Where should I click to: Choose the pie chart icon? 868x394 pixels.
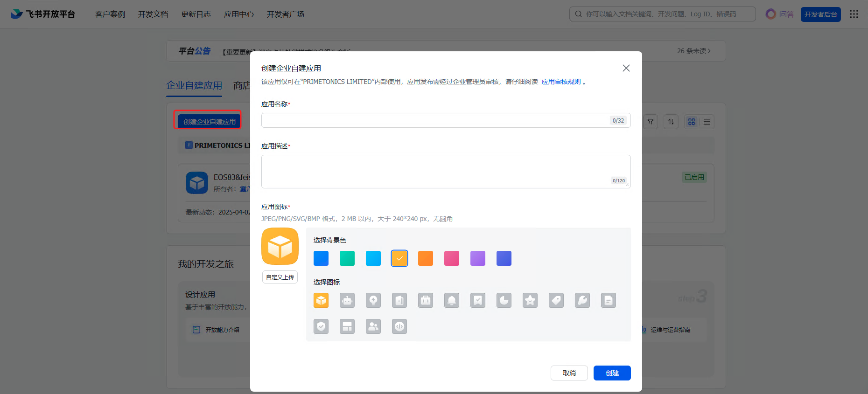tap(504, 300)
